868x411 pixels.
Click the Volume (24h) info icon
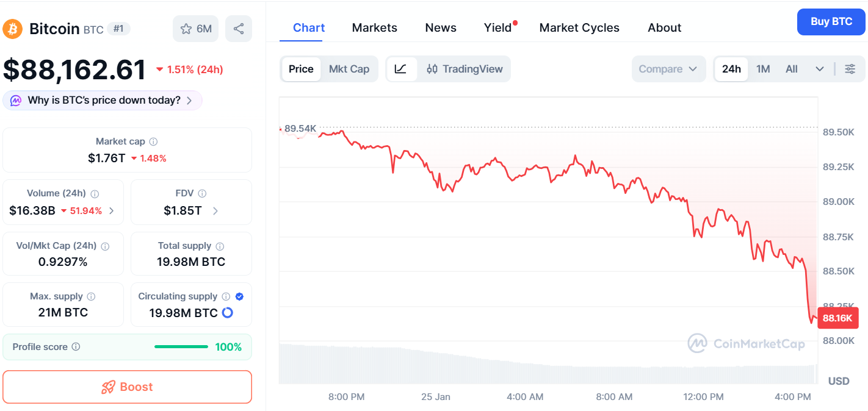[95, 194]
